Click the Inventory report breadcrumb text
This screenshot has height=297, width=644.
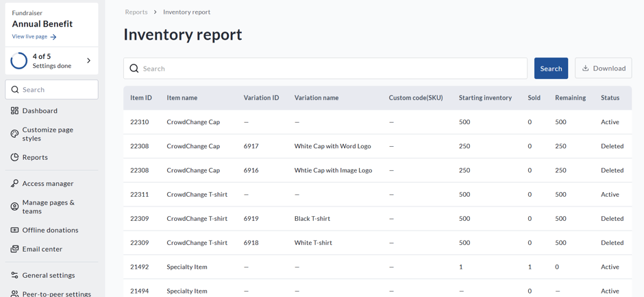[186, 12]
